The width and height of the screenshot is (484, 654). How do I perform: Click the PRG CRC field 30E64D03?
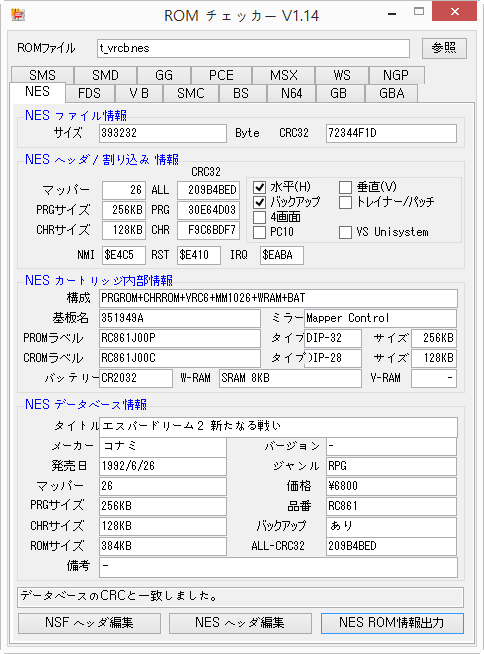click(208, 210)
